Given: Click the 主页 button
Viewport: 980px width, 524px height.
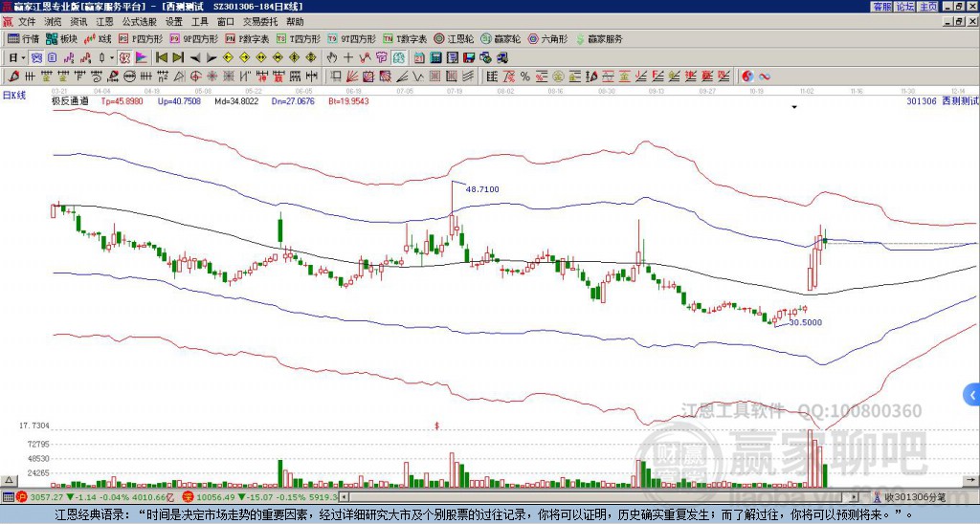Looking at the screenshot, I should click(927, 7).
